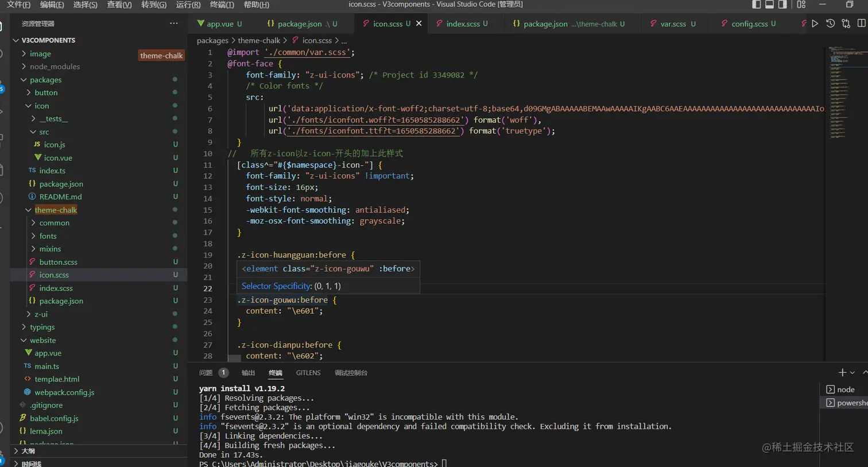Click the Vue icon beside app.vue in explorer
868x467 pixels.
click(28, 353)
